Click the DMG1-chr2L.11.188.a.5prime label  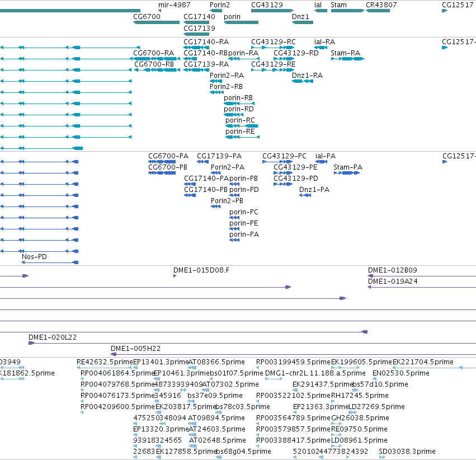(x=315, y=373)
